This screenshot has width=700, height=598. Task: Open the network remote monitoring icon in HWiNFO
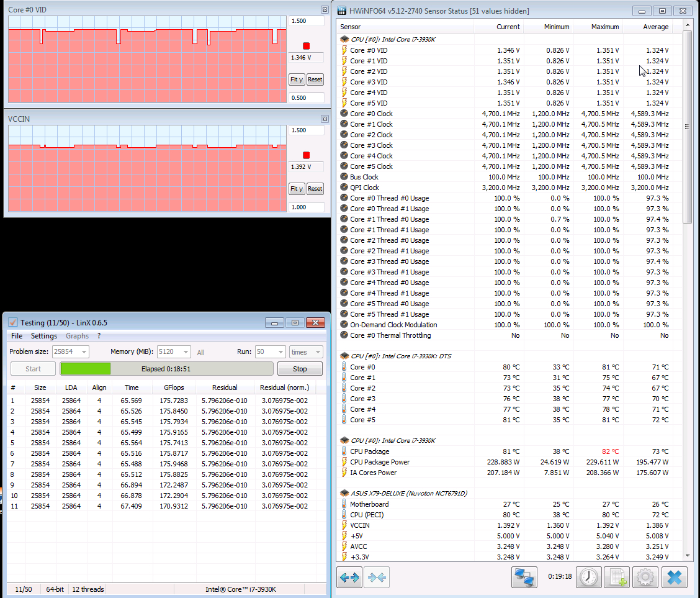point(524,577)
